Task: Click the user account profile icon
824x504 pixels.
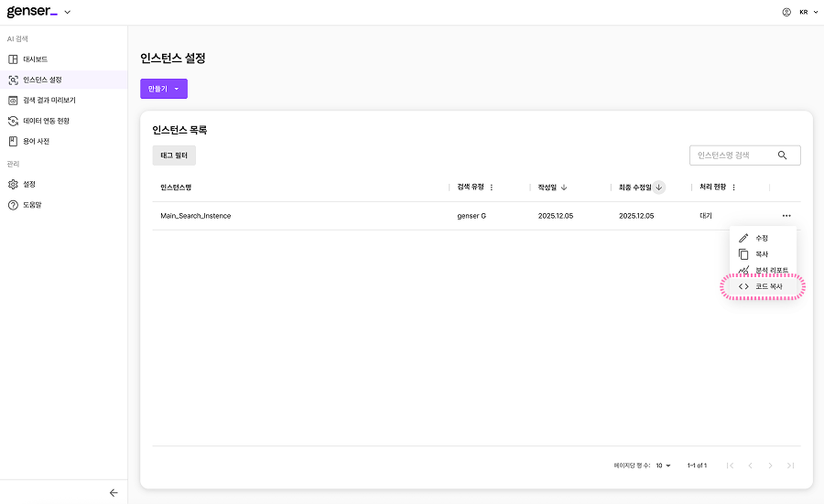Action: (x=786, y=12)
